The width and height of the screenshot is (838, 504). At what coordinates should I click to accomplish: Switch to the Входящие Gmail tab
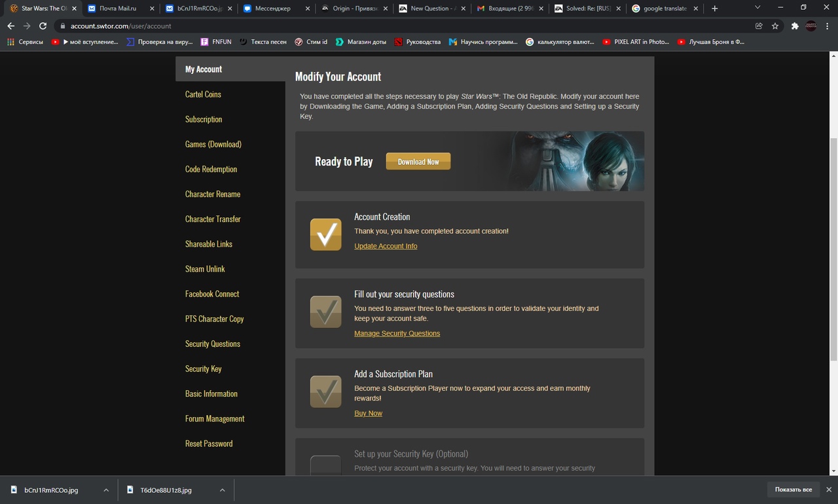(x=508, y=9)
